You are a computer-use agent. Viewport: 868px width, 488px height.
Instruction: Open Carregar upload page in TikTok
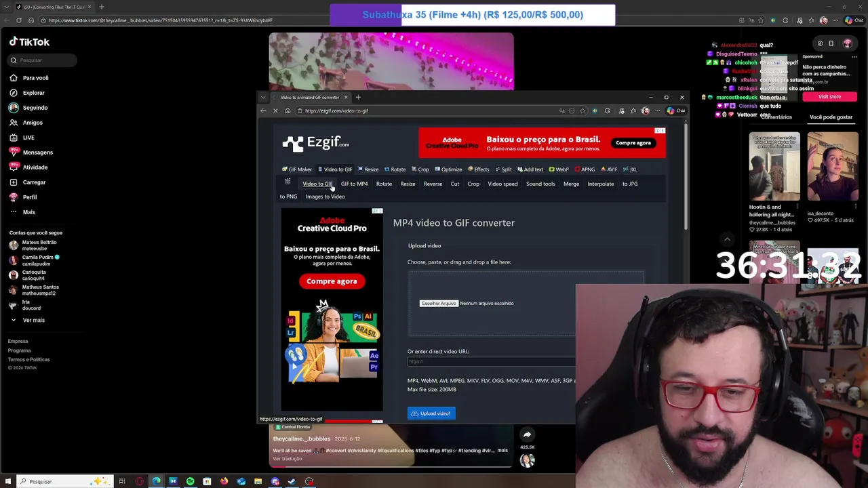coord(27,182)
